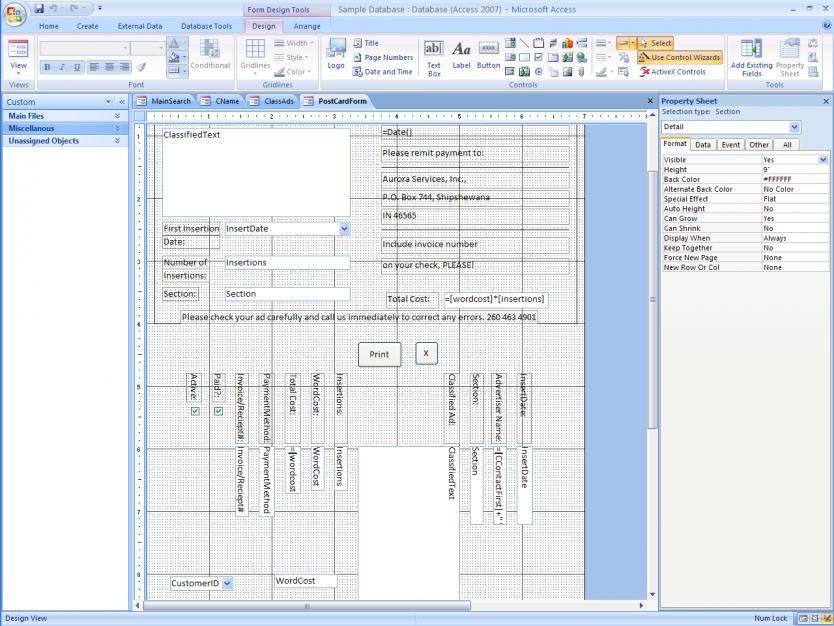Open the InsertDate combo box dropdown
This screenshot has height=626, width=834.
tap(344, 229)
